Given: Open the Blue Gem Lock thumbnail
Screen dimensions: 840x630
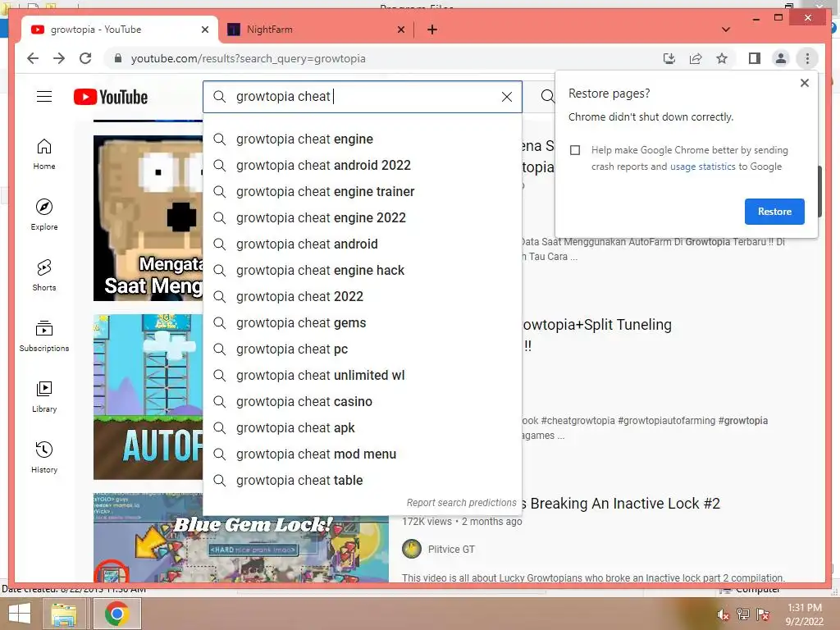Looking at the screenshot, I should 241,537.
